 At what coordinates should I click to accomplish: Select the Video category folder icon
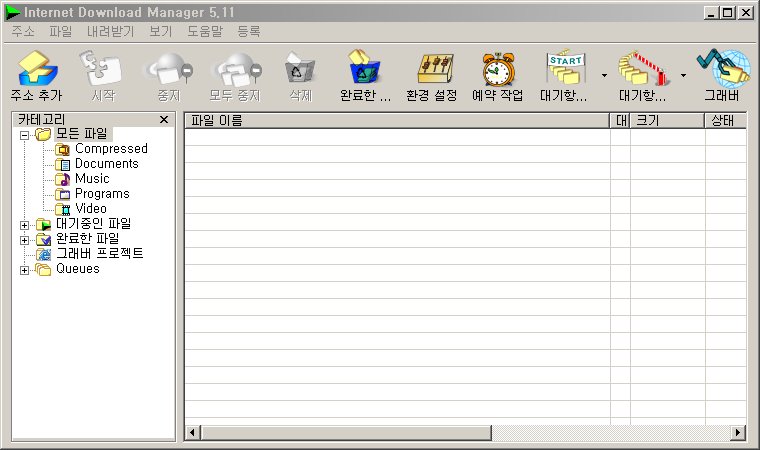(63, 209)
